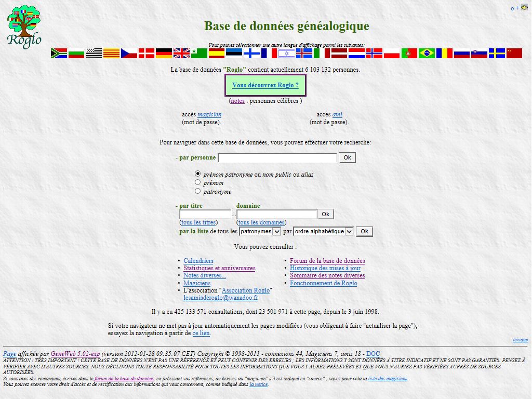The width and height of the screenshot is (532, 399).
Task: Click the Roglo tree logo
Action: tap(24, 27)
